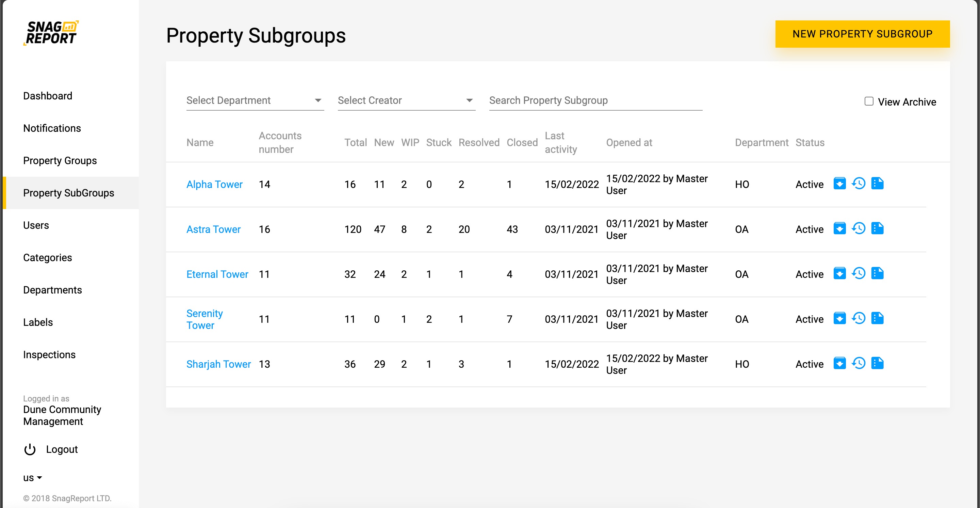Viewport: 980px width, 508px height.
Task: Open the Select Creator dropdown
Action: coord(406,100)
